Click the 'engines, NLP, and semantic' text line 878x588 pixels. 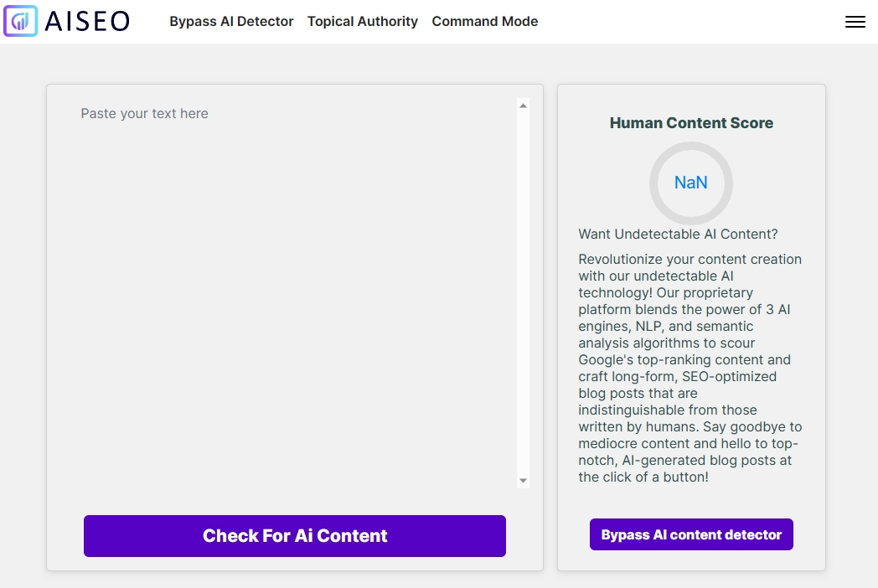point(665,326)
